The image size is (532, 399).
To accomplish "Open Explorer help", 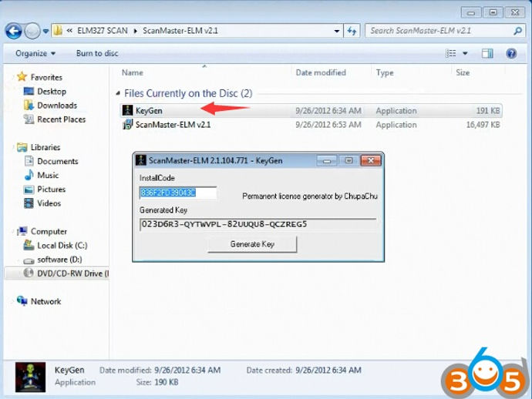I will click(x=511, y=54).
